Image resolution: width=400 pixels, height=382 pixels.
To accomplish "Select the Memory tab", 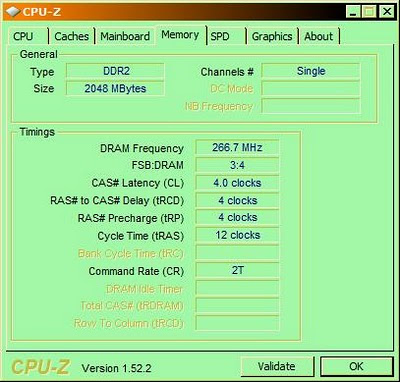I will pyautogui.click(x=180, y=35).
